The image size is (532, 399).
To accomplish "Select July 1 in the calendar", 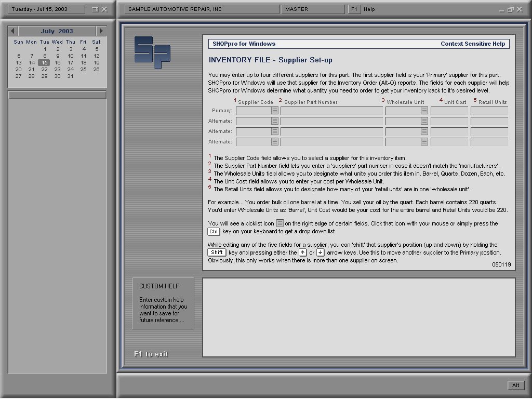I will pos(45,49).
